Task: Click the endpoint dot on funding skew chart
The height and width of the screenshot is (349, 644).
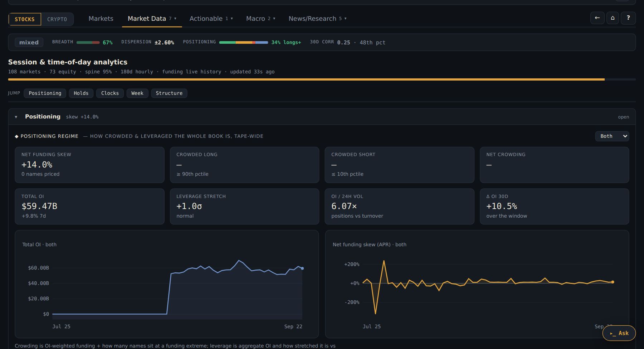Action: coord(613,282)
